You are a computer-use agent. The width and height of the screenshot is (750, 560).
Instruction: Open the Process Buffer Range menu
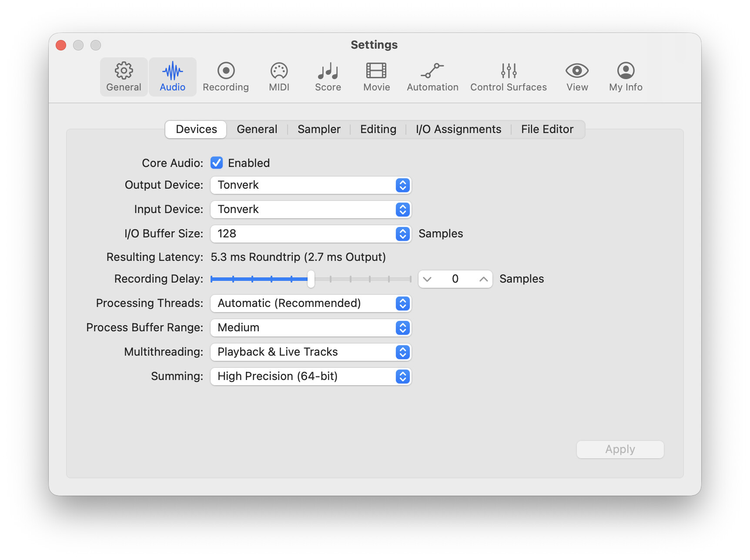pos(311,328)
